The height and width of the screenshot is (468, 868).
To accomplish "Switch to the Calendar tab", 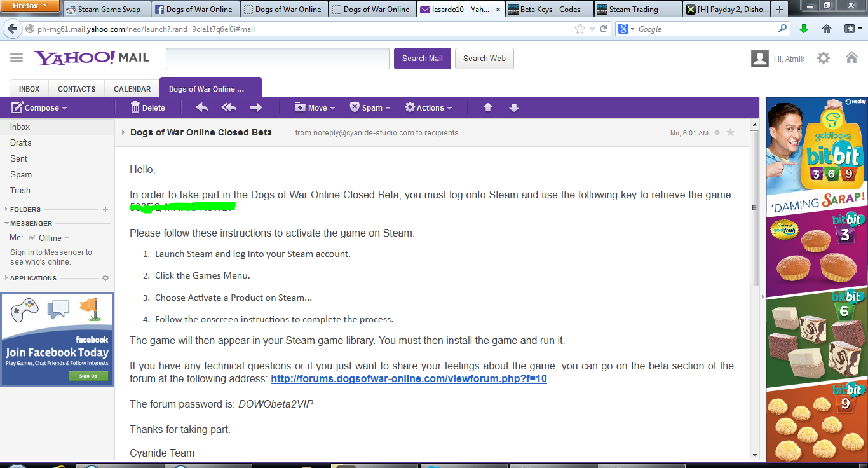I will pyautogui.click(x=132, y=89).
